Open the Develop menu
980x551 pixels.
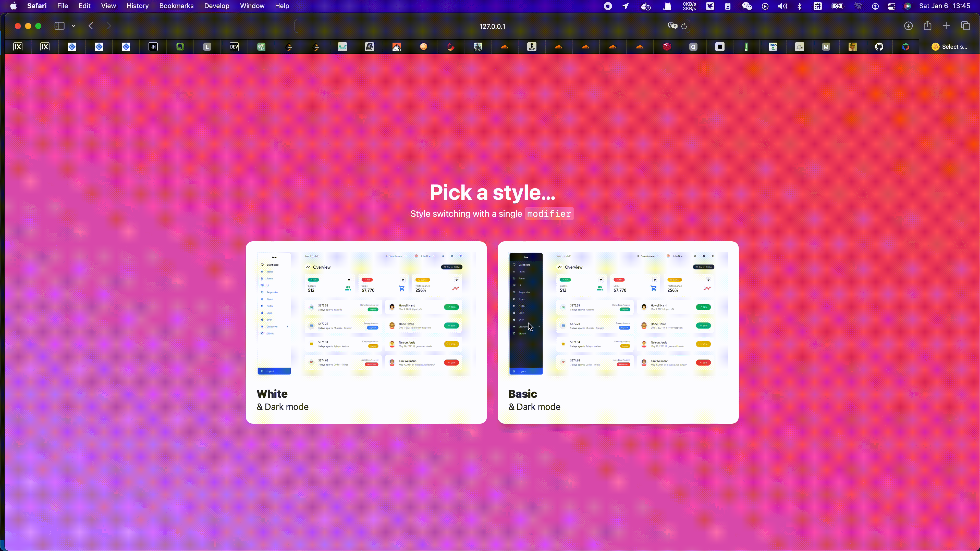(216, 6)
